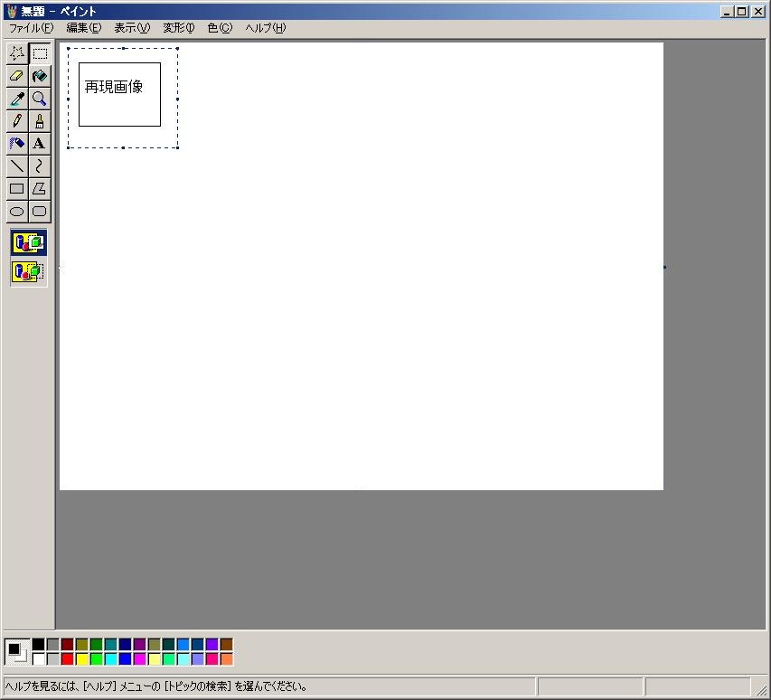Select the Pencil tool

click(17, 121)
